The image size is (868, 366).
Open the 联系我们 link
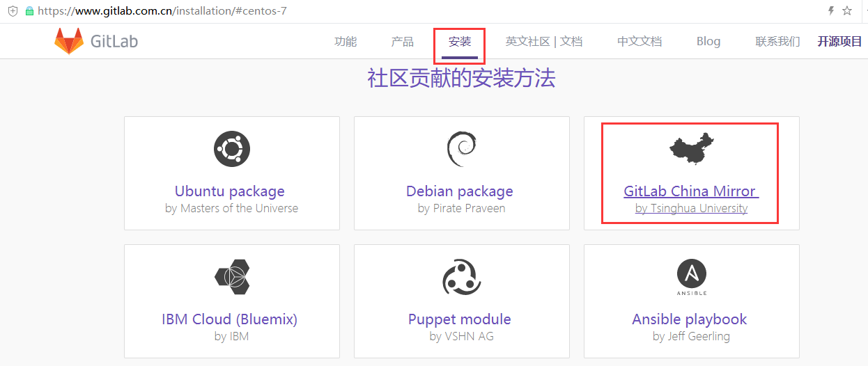(777, 41)
